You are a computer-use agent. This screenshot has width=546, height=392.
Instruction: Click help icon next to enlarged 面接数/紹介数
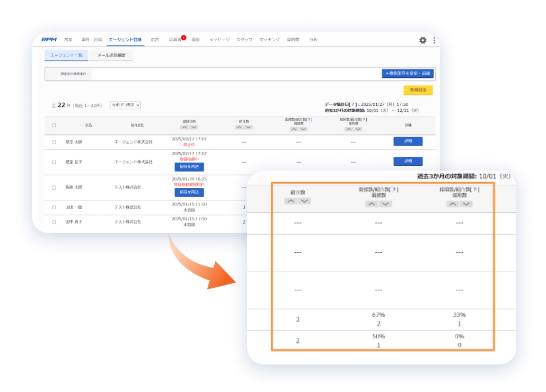tap(394, 190)
